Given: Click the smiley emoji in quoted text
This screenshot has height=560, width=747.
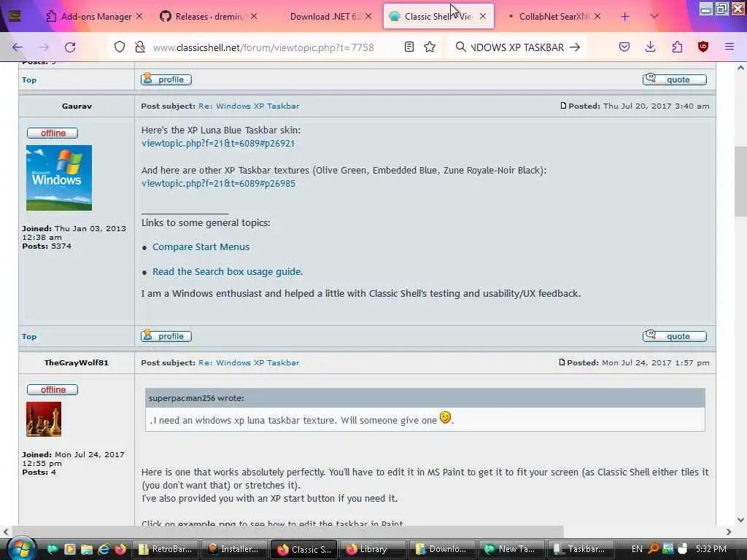Looking at the screenshot, I should pos(446,417).
